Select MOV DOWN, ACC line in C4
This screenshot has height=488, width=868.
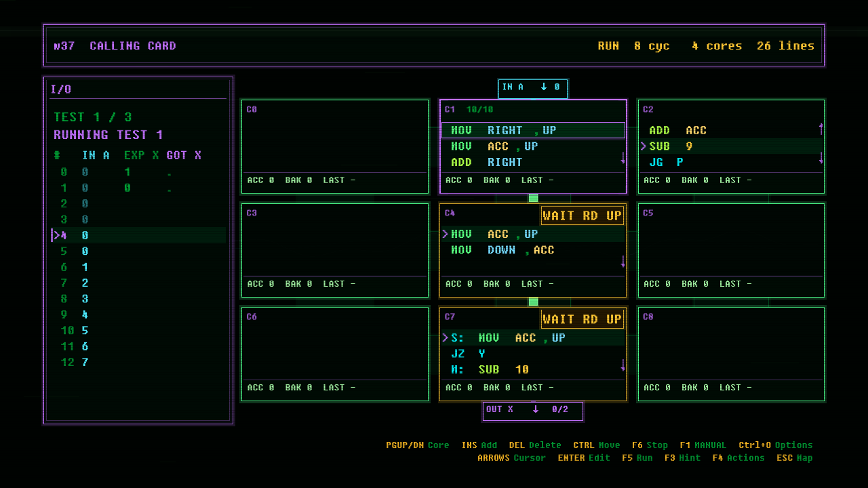[x=533, y=250]
